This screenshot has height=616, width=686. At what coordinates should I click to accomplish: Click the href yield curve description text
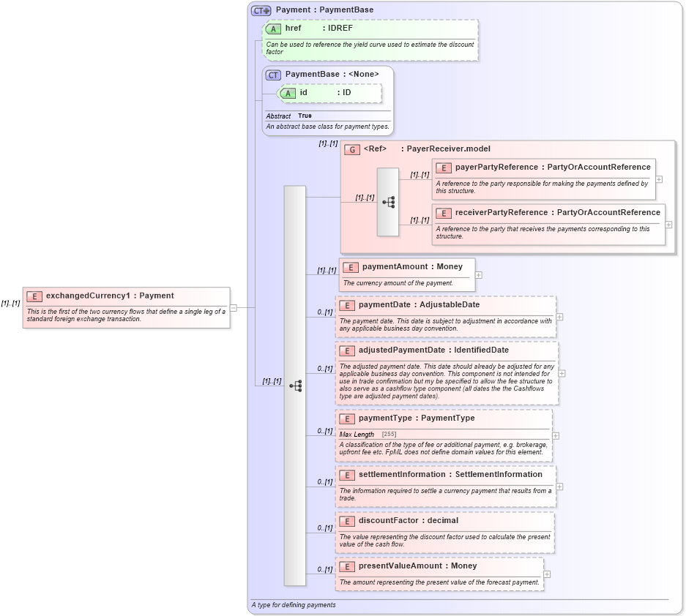370,48
